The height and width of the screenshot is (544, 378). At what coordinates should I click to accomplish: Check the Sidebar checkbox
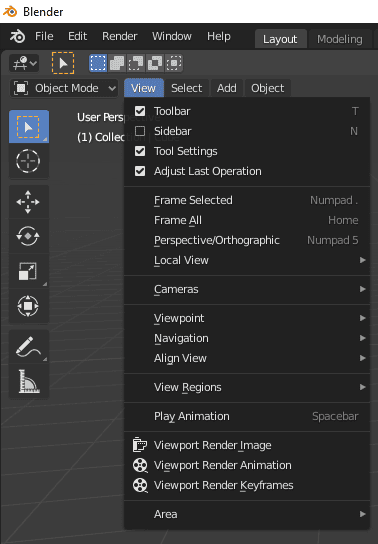(x=140, y=131)
